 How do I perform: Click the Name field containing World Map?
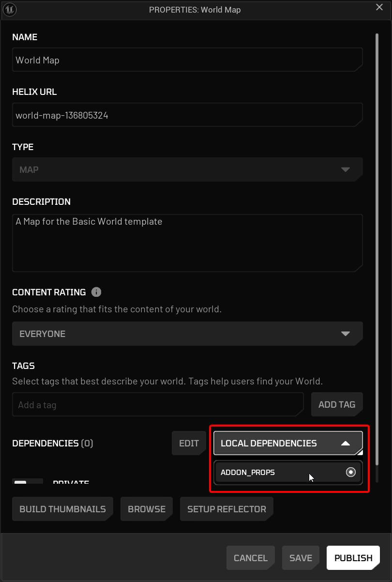pos(187,60)
